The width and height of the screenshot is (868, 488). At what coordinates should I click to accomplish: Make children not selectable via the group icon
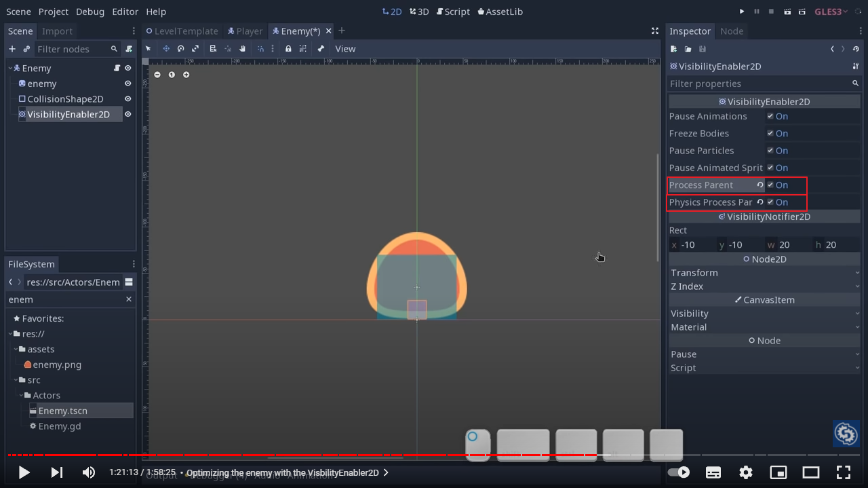(302, 49)
